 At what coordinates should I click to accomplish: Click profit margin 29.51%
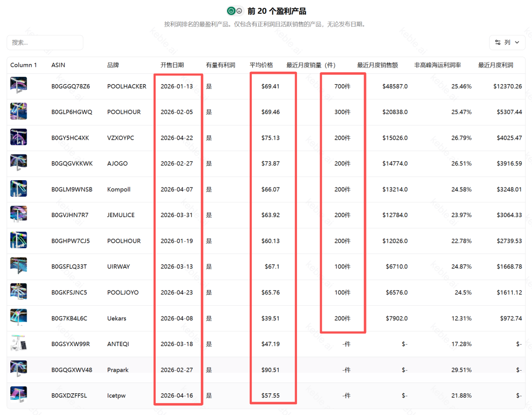[462, 370]
